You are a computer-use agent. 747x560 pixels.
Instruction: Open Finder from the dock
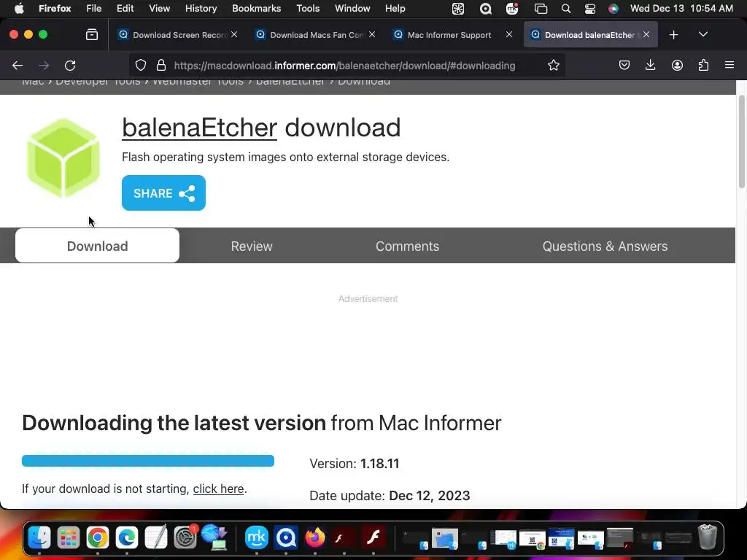point(39,537)
